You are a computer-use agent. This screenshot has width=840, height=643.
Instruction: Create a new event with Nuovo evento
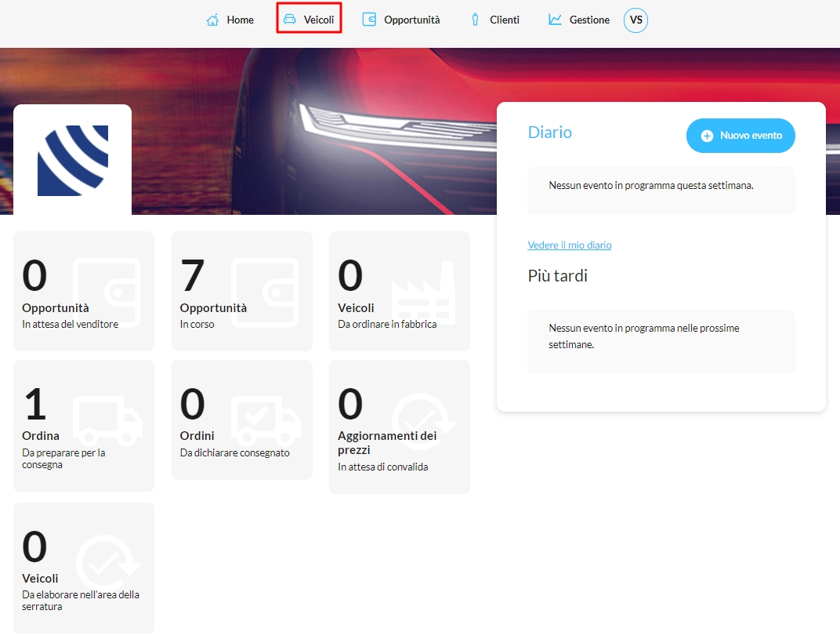[x=740, y=136]
